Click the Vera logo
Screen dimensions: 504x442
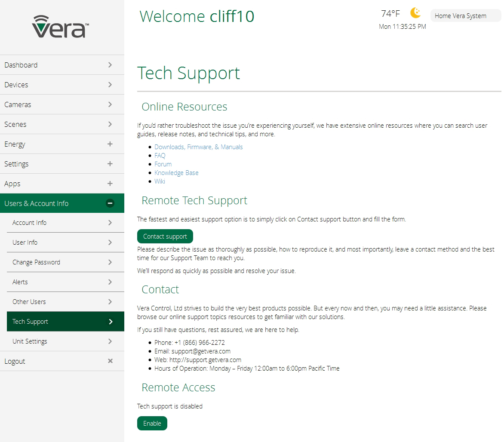tap(60, 27)
